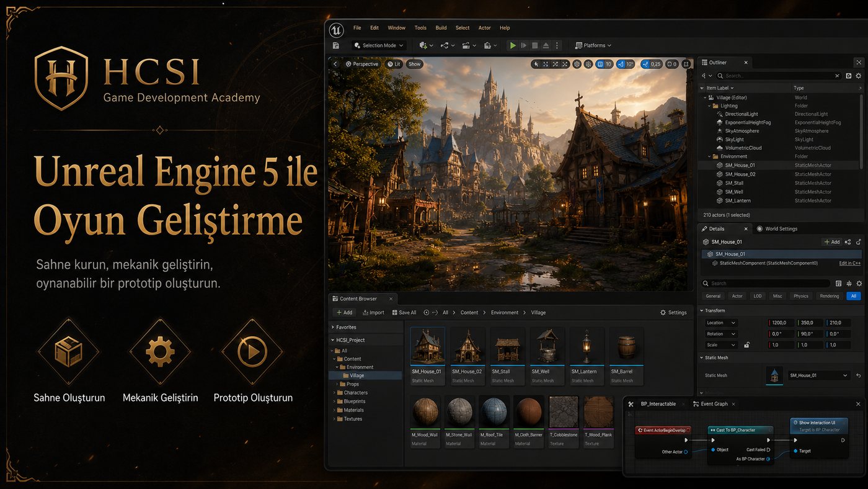Image resolution: width=868 pixels, height=489 pixels.
Task: Select the Physics filter in Details
Action: [x=801, y=296]
